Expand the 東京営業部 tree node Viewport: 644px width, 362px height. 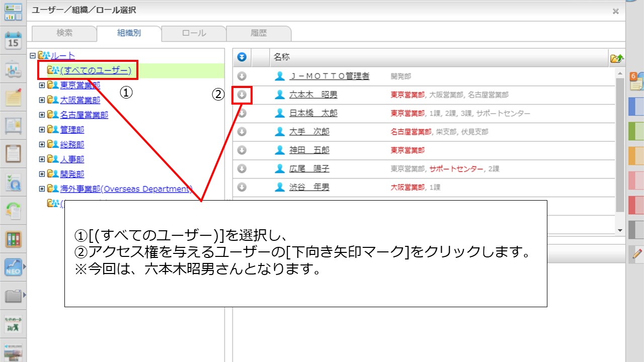coord(42,85)
